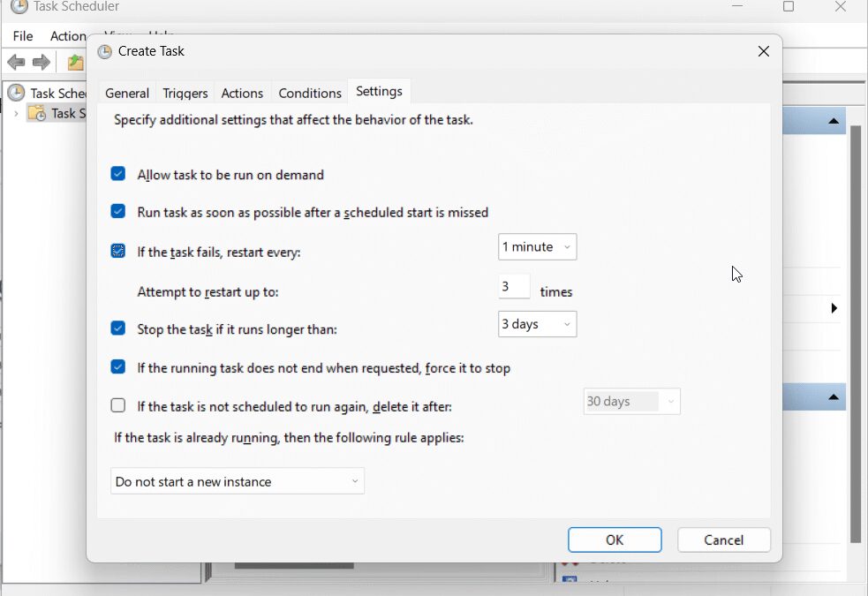This screenshot has height=596, width=868.
Task: Click the Create Task dialog clock icon
Action: coord(104,51)
